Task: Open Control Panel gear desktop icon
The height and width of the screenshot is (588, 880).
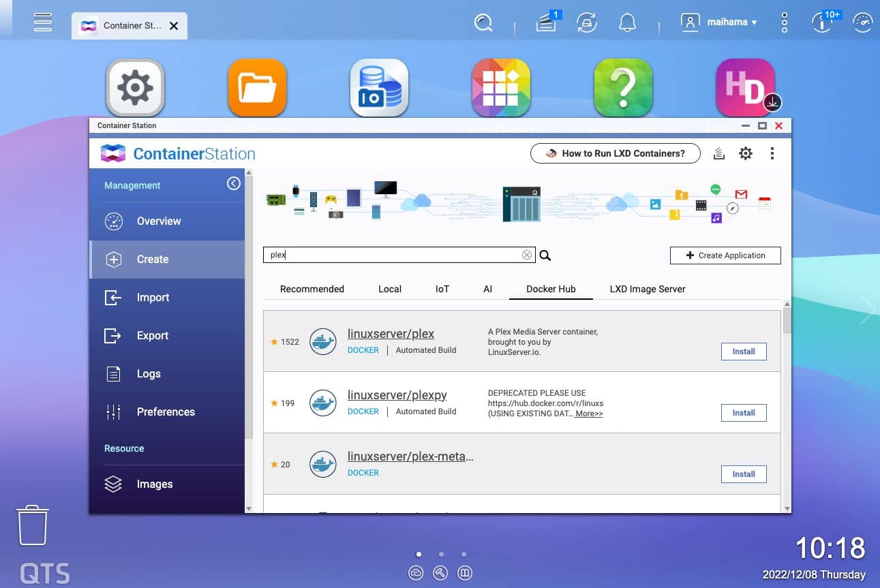Action: 135,88
